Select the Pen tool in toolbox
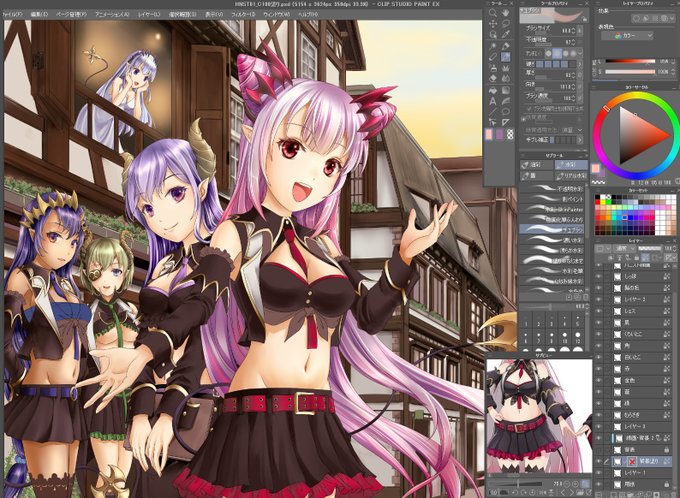This screenshot has width=680, height=498. tap(505, 46)
